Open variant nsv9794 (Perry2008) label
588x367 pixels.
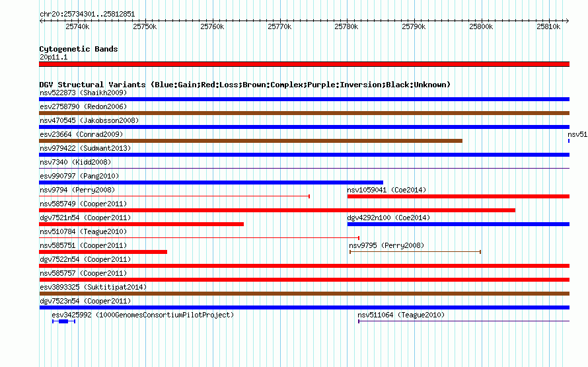tap(77, 190)
